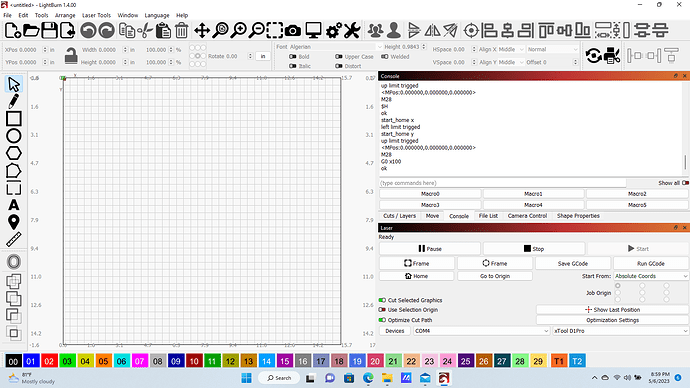Select the Ellipse tool in left toolbar

tap(13, 136)
